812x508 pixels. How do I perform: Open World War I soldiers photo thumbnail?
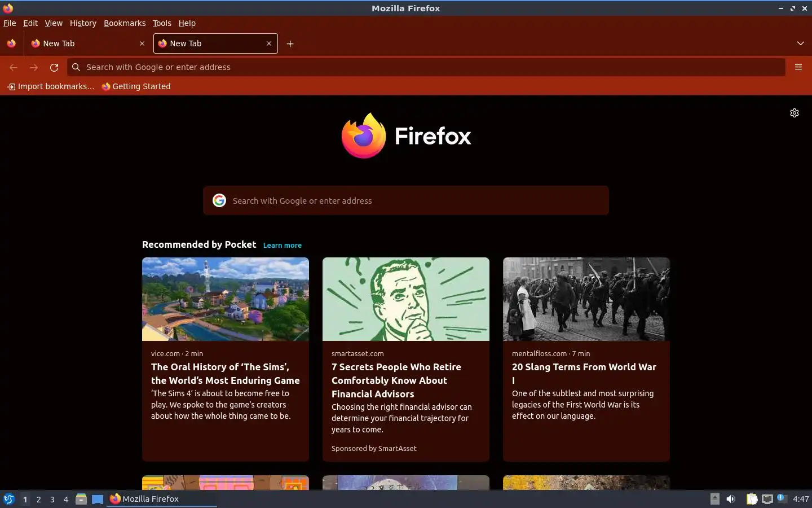(586, 299)
